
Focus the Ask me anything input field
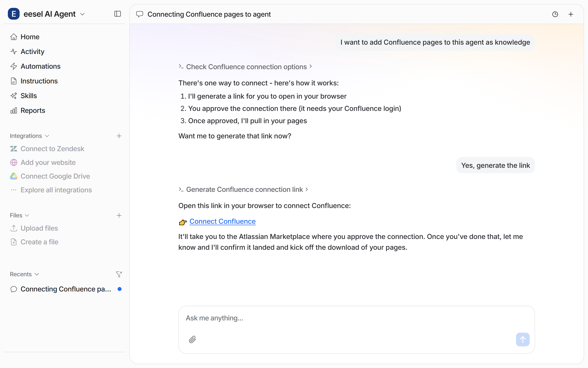pyautogui.click(x=356, y=318)
